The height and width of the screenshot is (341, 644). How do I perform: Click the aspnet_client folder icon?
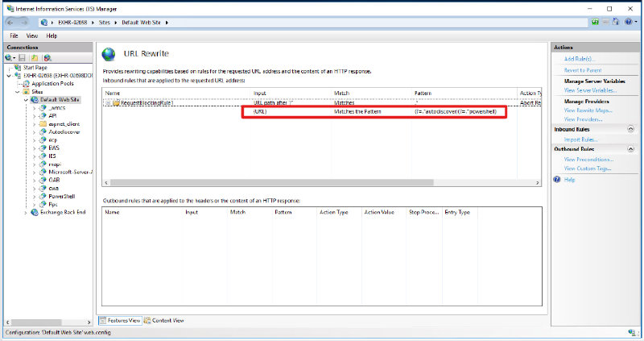pyautogui.click(x=42, y=123)
